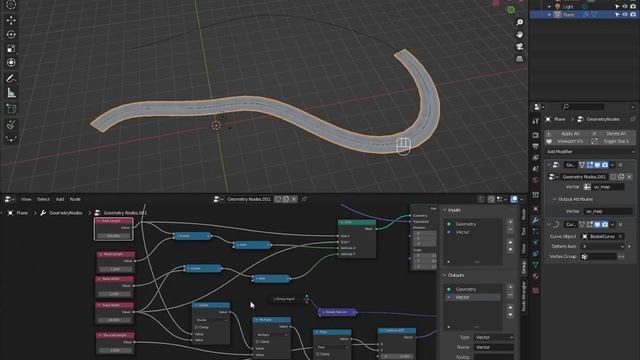Select the Add Cube tool
Viewport: 640px width, 360px height.
tap(11, 109)
